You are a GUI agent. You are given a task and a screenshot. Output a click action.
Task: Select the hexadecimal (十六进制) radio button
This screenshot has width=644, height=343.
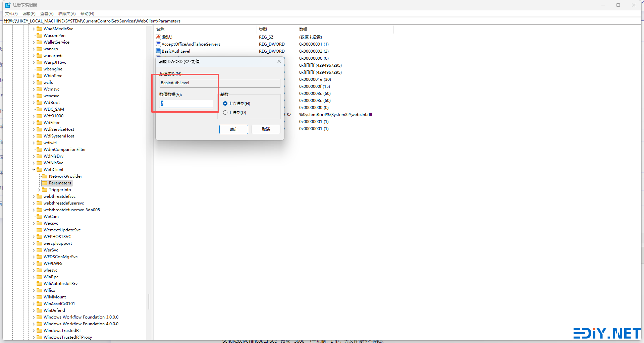[x=225, y=103]
